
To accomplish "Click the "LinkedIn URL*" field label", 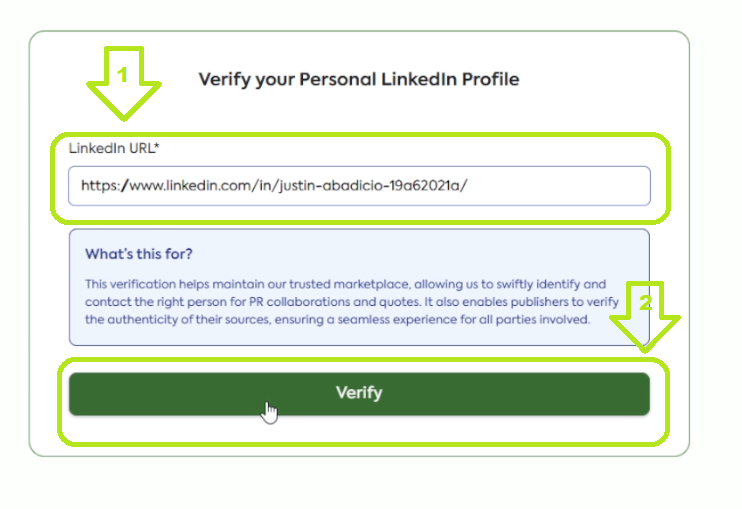I will (x=114, y=148).
